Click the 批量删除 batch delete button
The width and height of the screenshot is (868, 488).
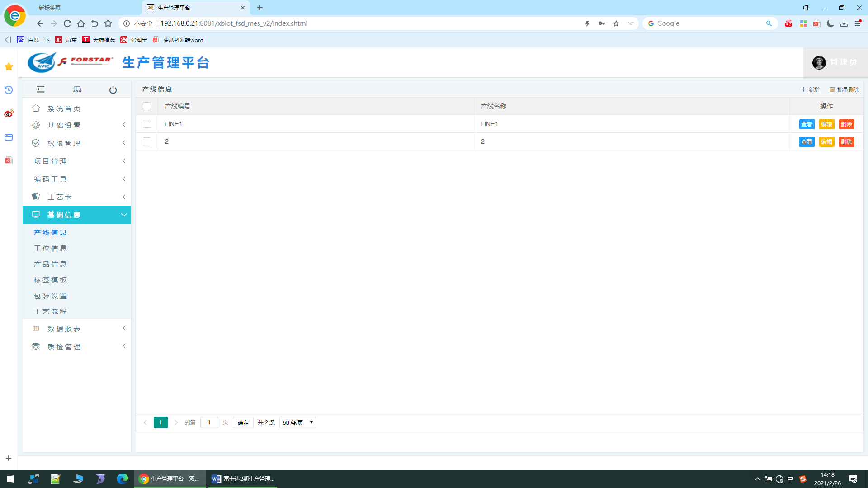844,89
